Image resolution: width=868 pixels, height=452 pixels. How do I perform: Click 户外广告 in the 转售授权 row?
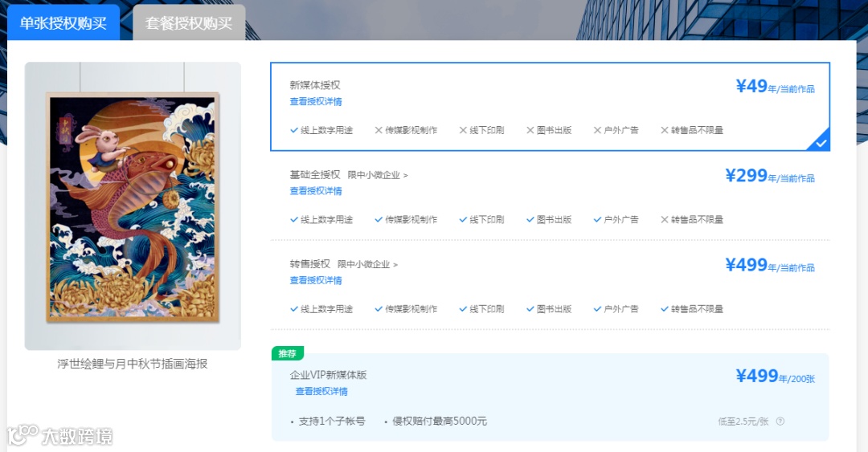point(616,309)
